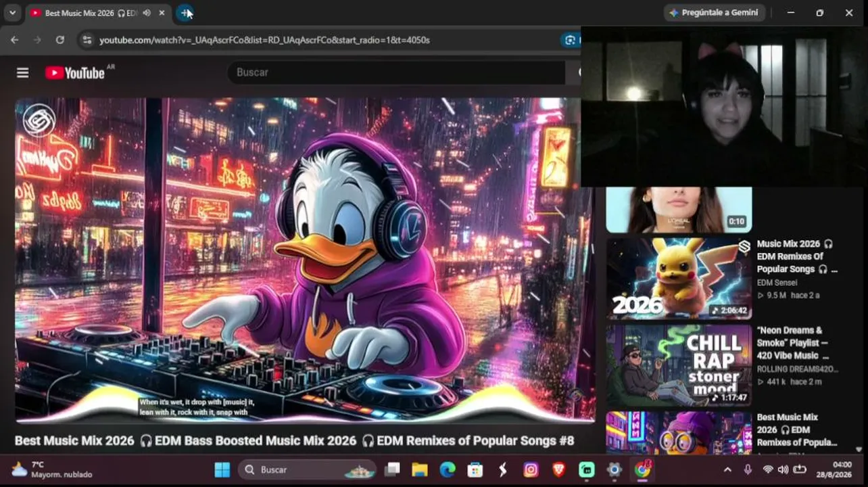This screenshot has width=868, height=487.
Task: Open the L'Oréal ad thumbnail
Action: coord(679,210)
